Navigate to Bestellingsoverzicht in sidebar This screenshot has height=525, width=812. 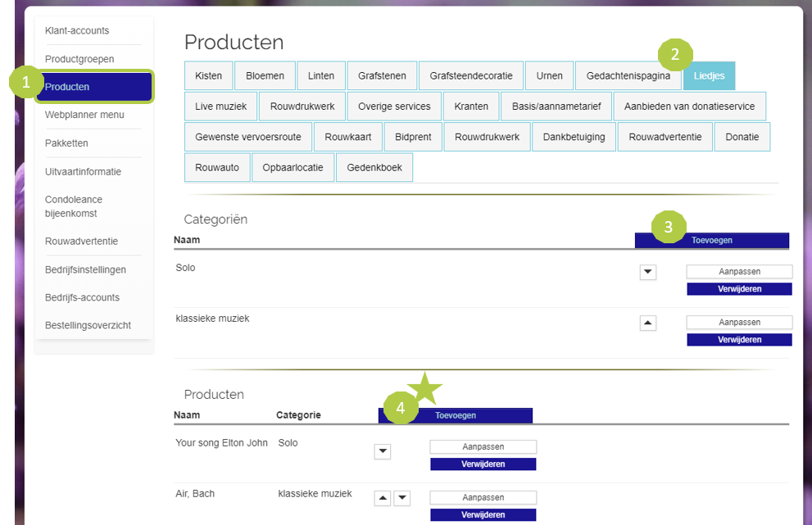click(88, 325)
